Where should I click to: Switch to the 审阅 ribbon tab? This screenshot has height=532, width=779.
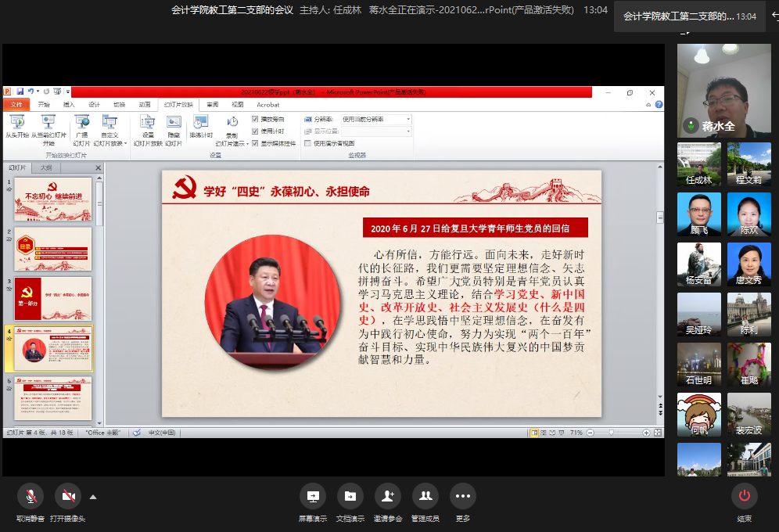(212, 104)
